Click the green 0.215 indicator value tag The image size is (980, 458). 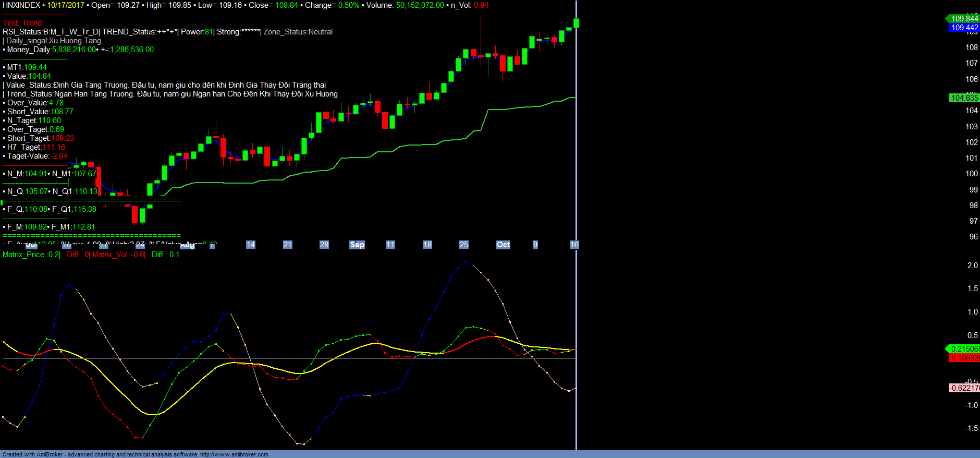click(964, 348)
